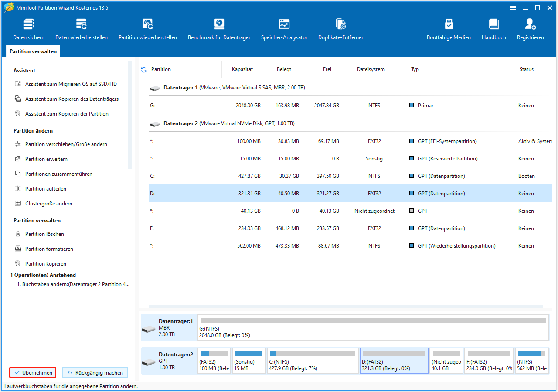Choose Partition verschieben/Größe ändern
The height and width of the screenshot is (392, 558).
66,144
